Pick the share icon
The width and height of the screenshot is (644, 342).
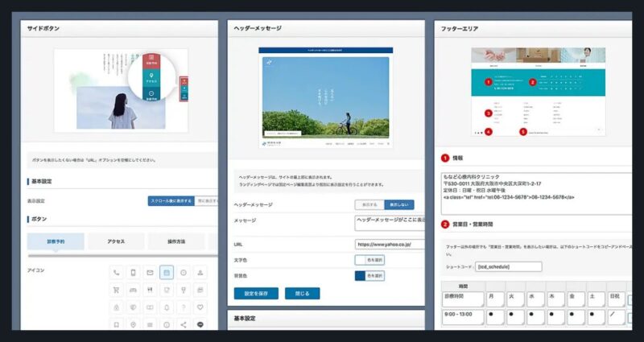click(x=184, y=325)
